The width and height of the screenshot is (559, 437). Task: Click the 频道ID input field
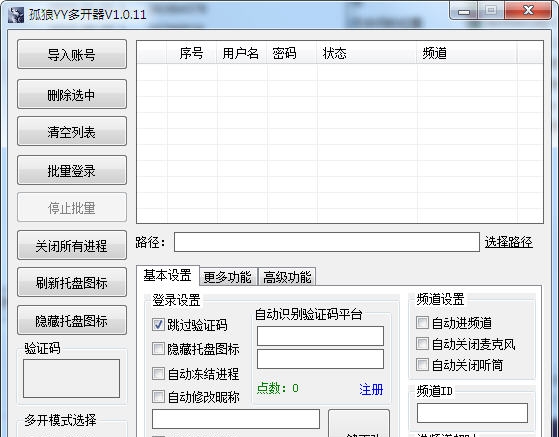(x=472, y=413)
